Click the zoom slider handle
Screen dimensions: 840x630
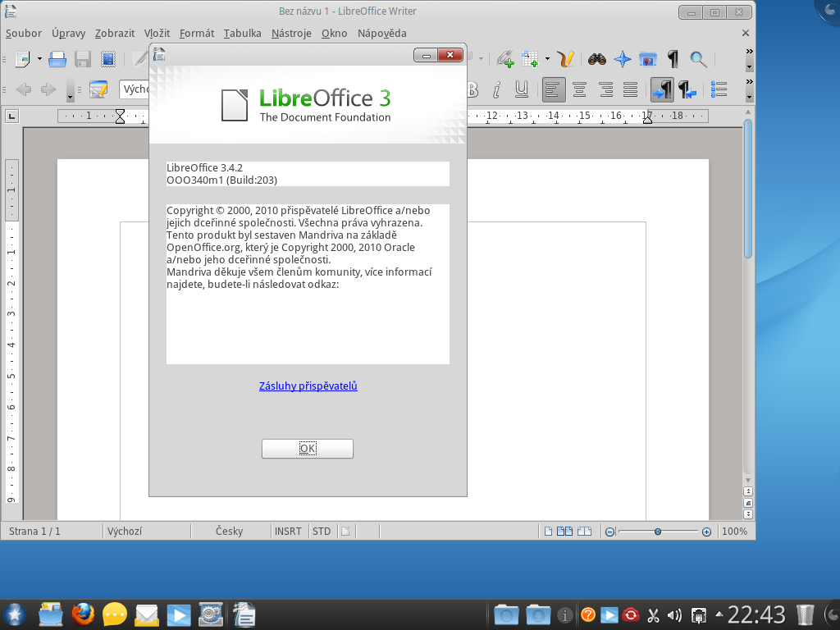(657, 532)
